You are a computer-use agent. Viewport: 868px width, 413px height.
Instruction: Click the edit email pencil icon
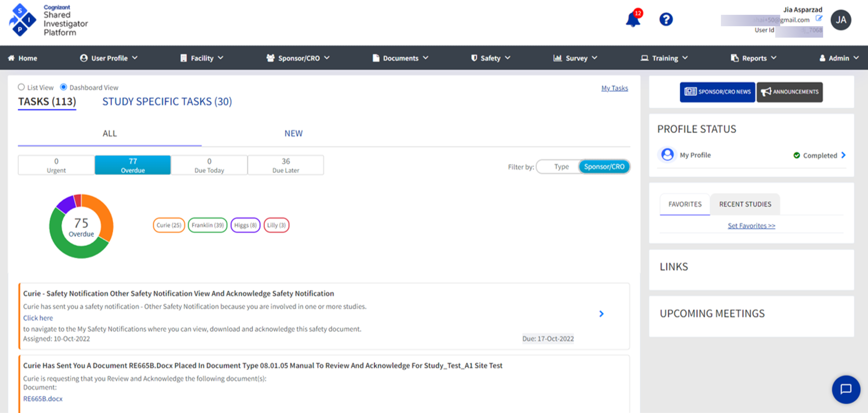pos(819,18)
